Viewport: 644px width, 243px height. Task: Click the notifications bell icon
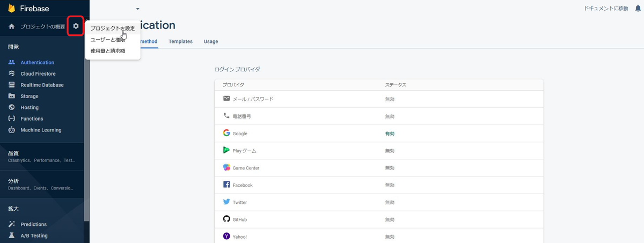coord(638,9)
